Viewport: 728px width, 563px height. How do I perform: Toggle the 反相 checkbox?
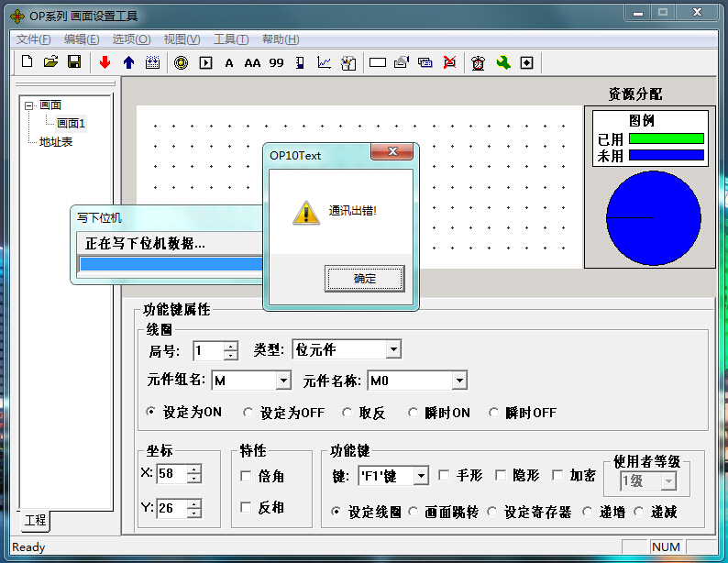tap(246, 507)
